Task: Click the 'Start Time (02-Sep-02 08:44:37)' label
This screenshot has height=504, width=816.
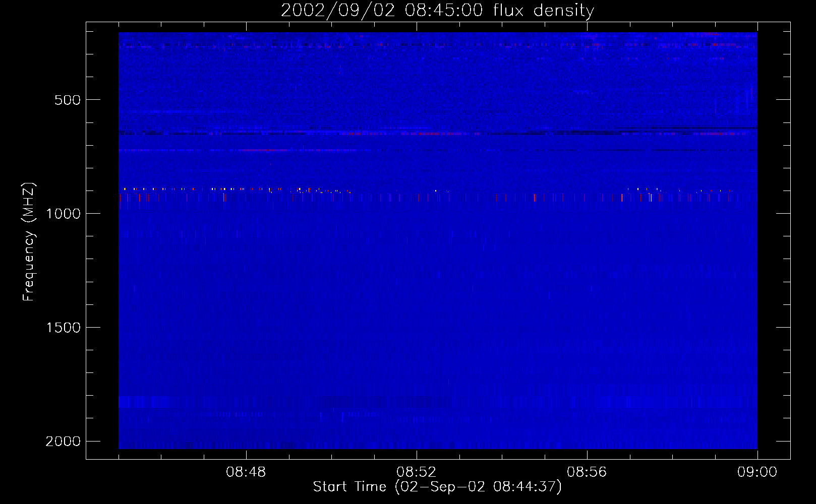Action: (x=437, y=487)
